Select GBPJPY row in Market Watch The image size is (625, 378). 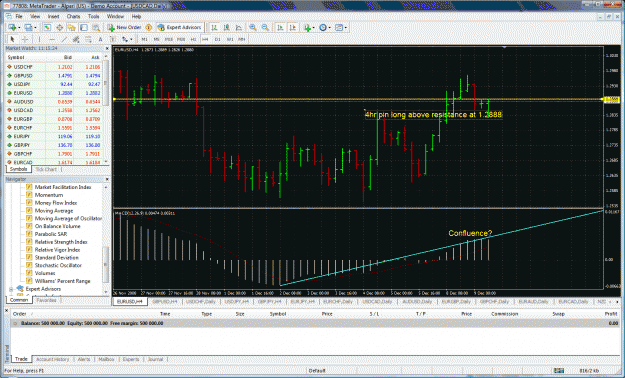pos(55,145)
